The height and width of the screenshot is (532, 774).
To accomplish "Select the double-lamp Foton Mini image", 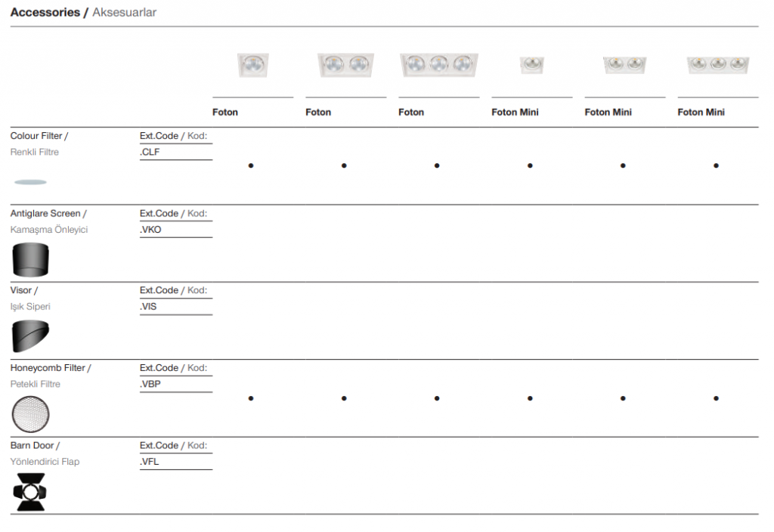I will (624, 66).
